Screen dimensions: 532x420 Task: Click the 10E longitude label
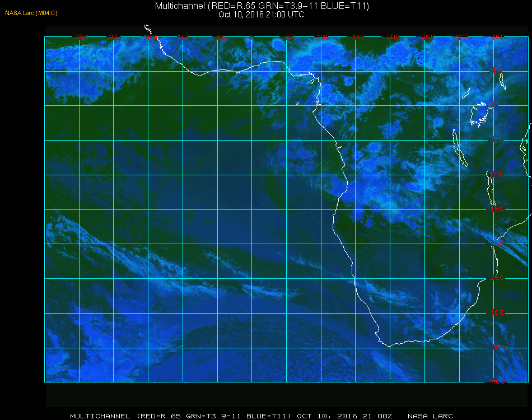tap(323, 37)
